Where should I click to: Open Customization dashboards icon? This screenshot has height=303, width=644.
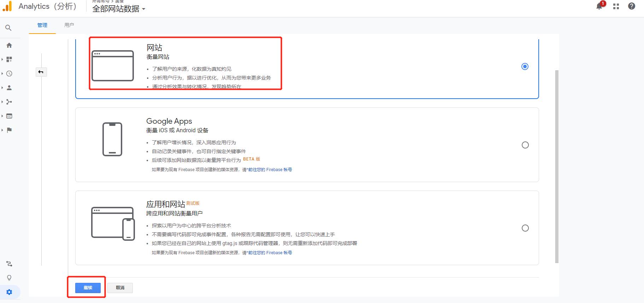coord(9,59)
